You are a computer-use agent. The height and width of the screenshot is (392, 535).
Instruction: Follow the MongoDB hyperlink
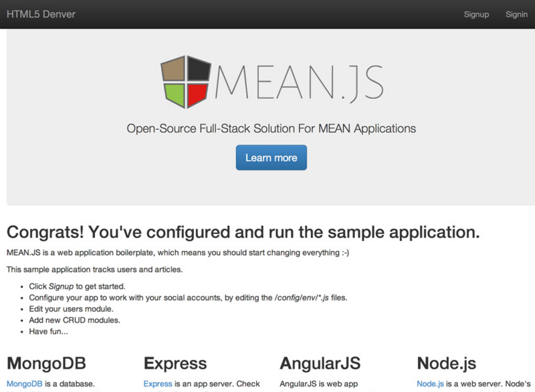25,384
